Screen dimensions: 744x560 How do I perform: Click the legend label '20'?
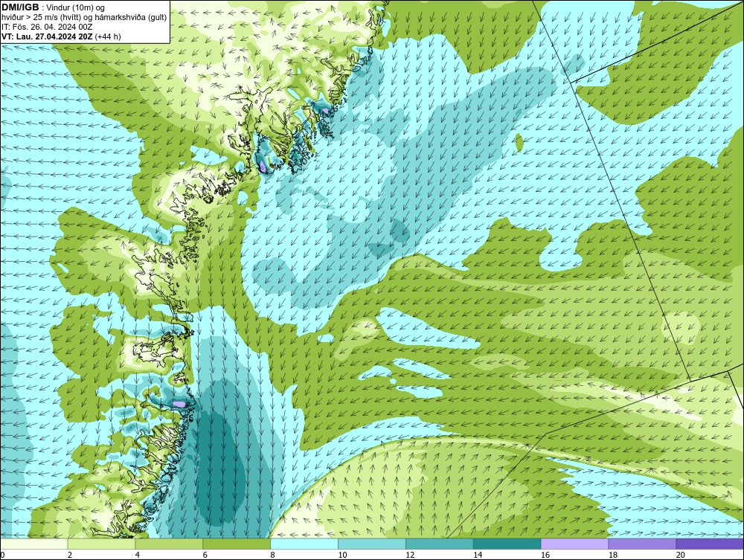(680, 555)
